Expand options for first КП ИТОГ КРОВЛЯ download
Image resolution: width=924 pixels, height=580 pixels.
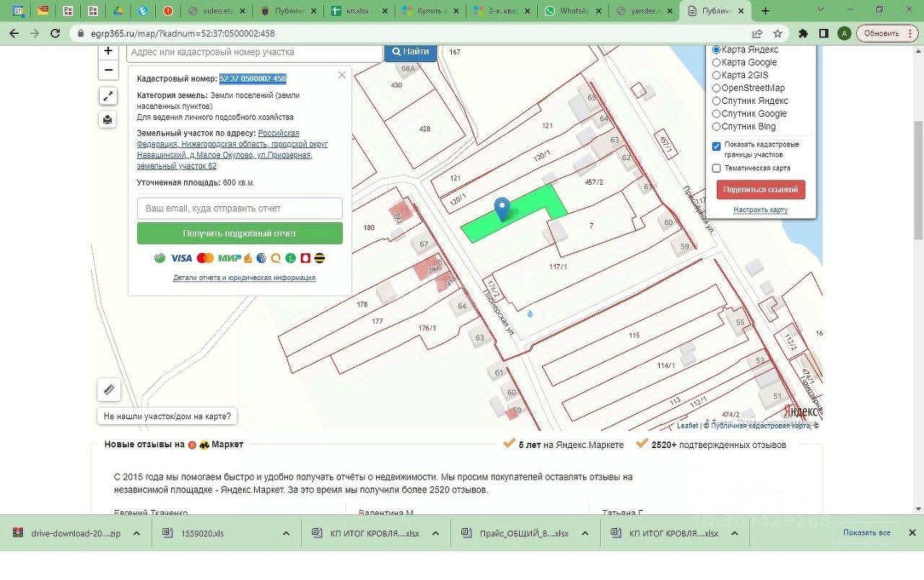tap(435, 534)
